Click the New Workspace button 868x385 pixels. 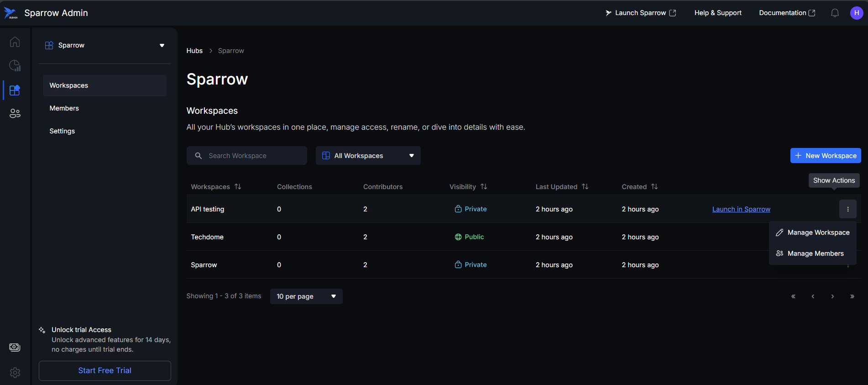click(x=825, y=156)
